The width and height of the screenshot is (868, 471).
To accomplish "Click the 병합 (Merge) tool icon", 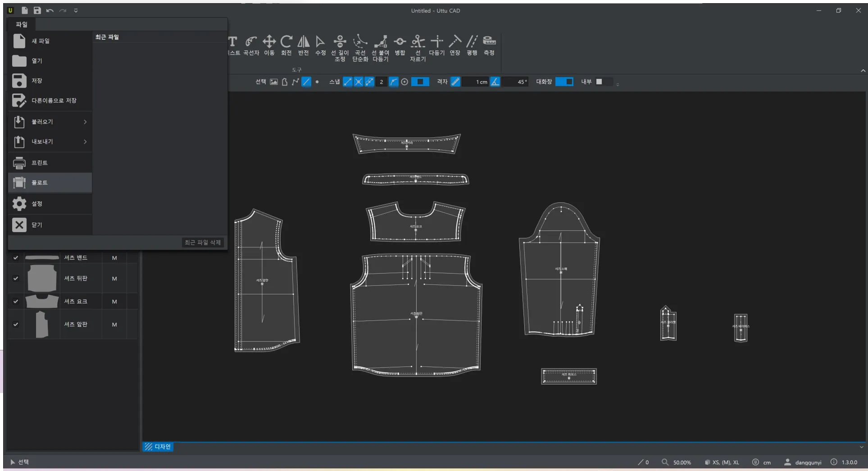I will click(400, 46).
